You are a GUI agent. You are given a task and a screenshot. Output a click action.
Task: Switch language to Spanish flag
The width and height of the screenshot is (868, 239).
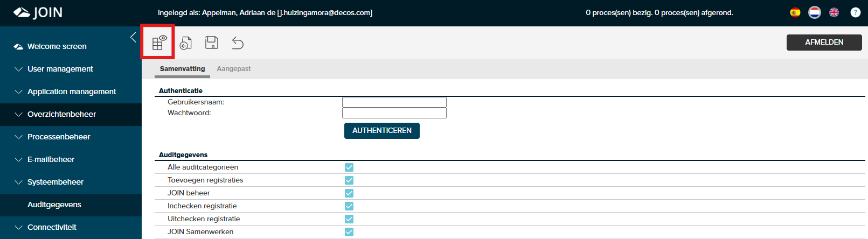[795, 12]
